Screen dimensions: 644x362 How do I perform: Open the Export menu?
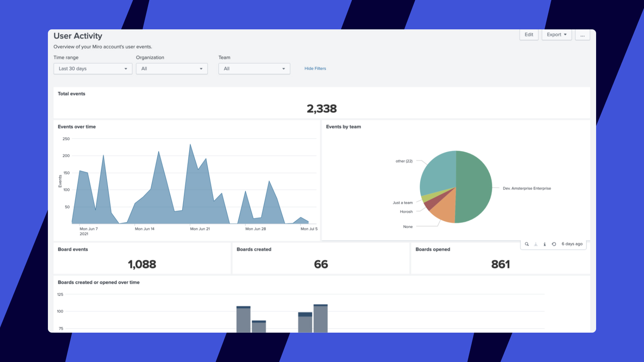click(x=557, y=35)
